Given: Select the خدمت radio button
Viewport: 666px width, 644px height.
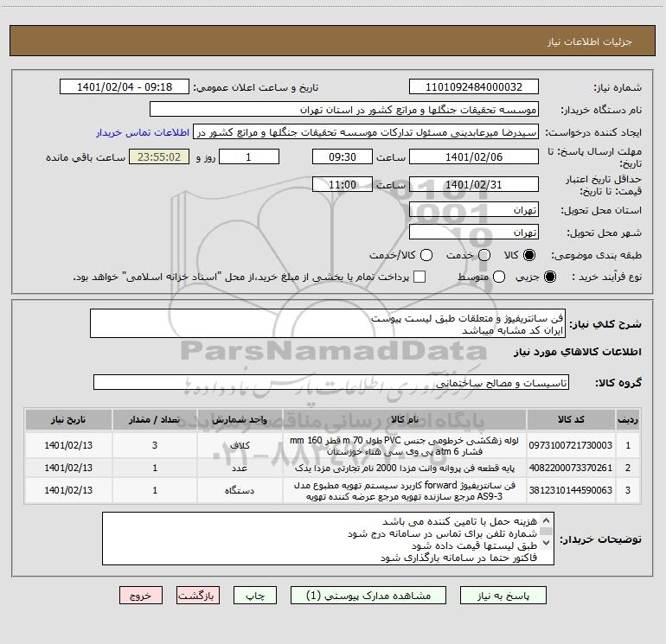Looking at the screenshot, I should click(x=484, y=255).
